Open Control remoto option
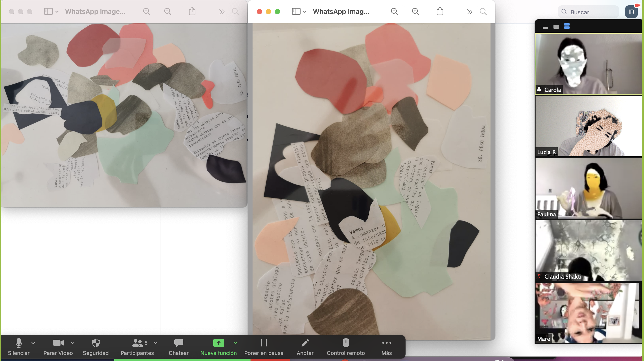This screenshot has width=644, height=361. point(346,346)
